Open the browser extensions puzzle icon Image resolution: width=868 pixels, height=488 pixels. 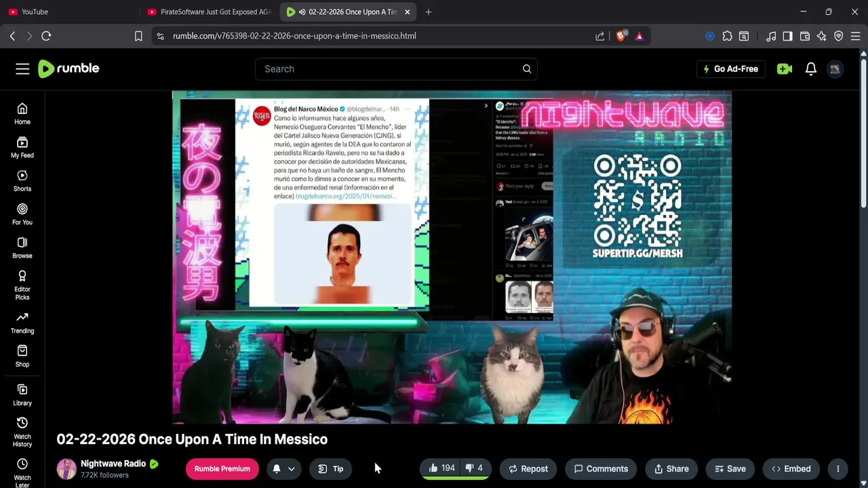[727, 36]
